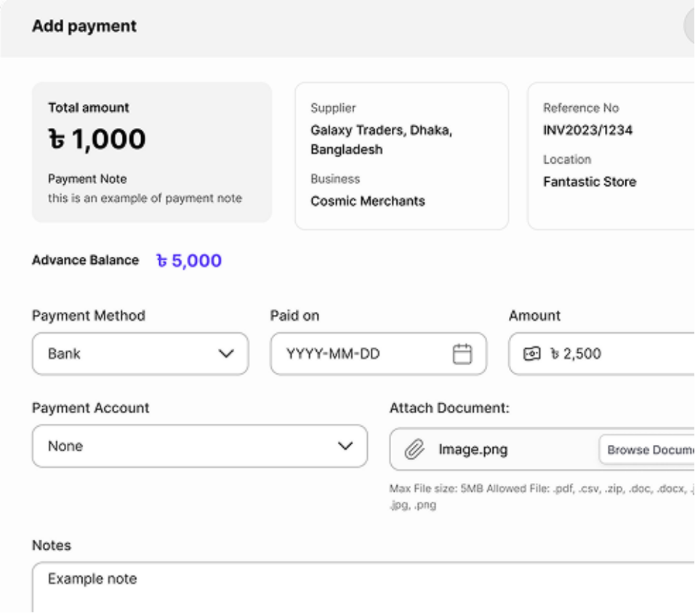
Task: Close the Add payment dialog
Action: (691, 28)
